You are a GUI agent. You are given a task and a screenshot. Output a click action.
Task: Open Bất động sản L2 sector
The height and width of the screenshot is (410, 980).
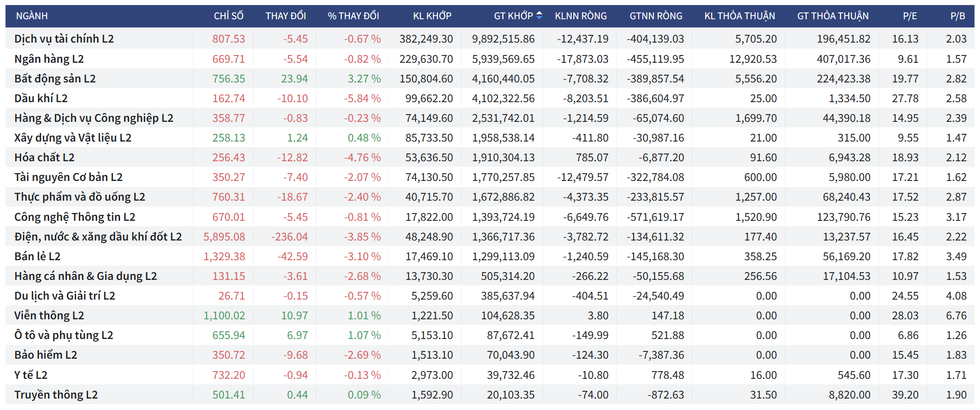[x=55, y=79]
